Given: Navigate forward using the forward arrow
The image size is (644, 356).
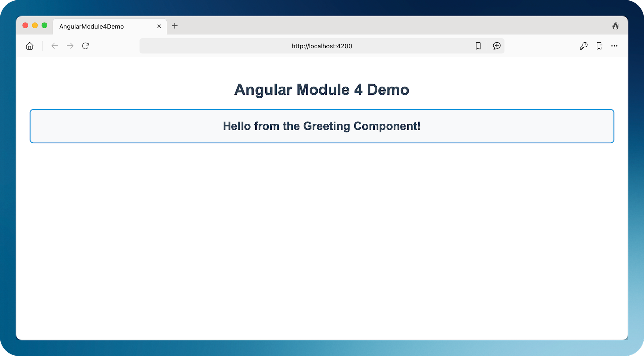Looking at the screenshot, I should pos(70,46).
